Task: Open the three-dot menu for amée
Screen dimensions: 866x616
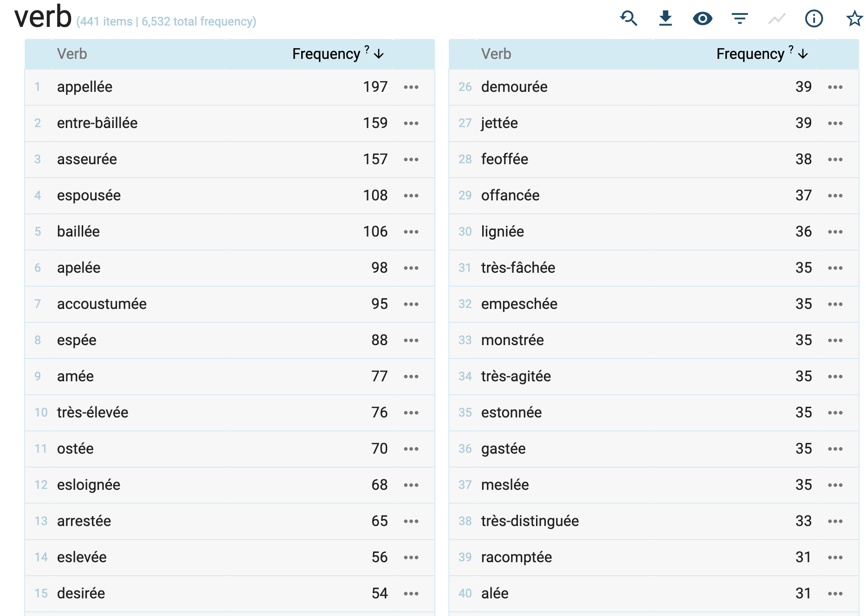Action: [411, 377]
